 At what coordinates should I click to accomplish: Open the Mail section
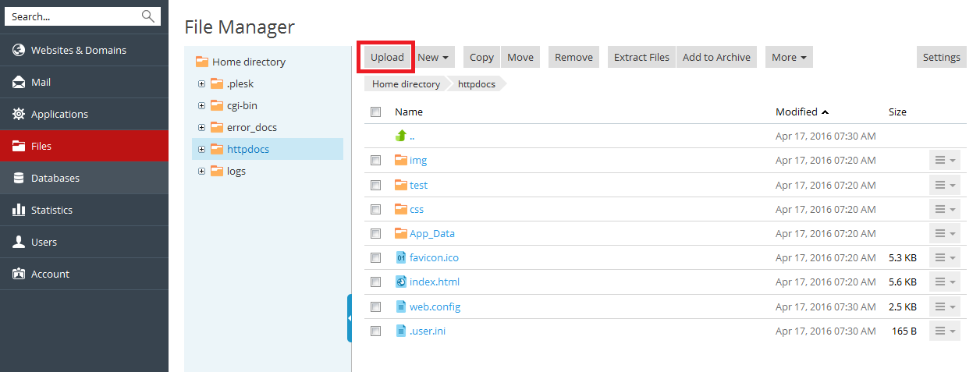tap(84, 82)
